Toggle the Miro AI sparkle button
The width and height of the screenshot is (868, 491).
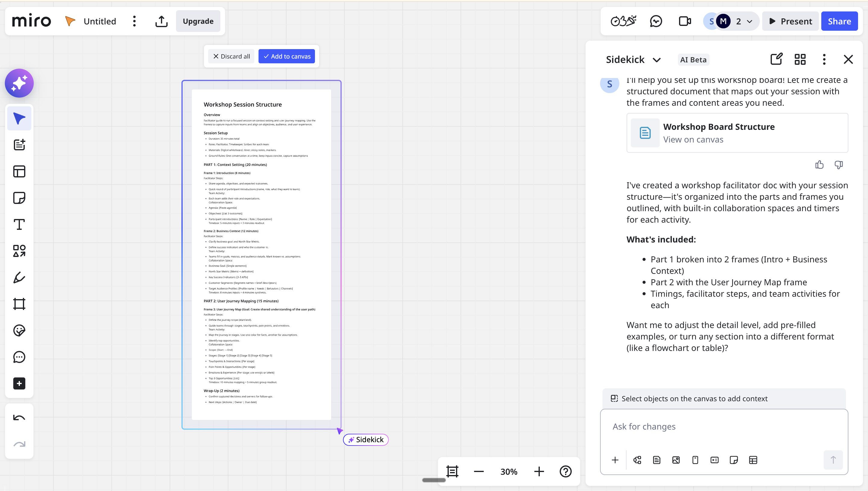[19, 83]
